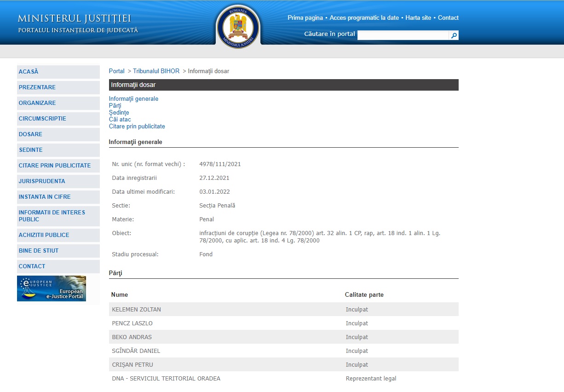
Task: Click the case number 4978/111/2021
Action: point(220,164)
